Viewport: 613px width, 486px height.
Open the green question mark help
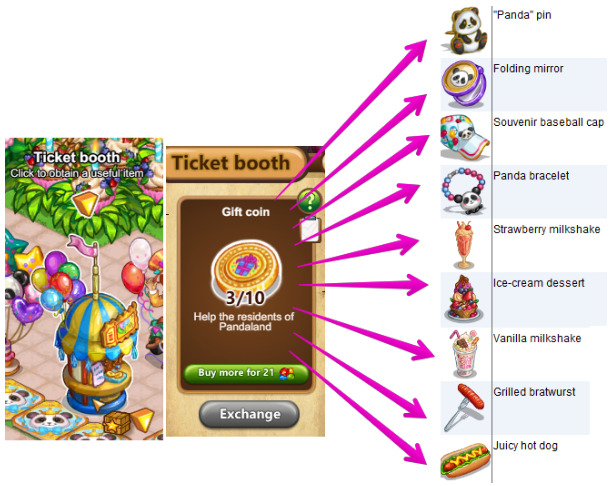309,201
